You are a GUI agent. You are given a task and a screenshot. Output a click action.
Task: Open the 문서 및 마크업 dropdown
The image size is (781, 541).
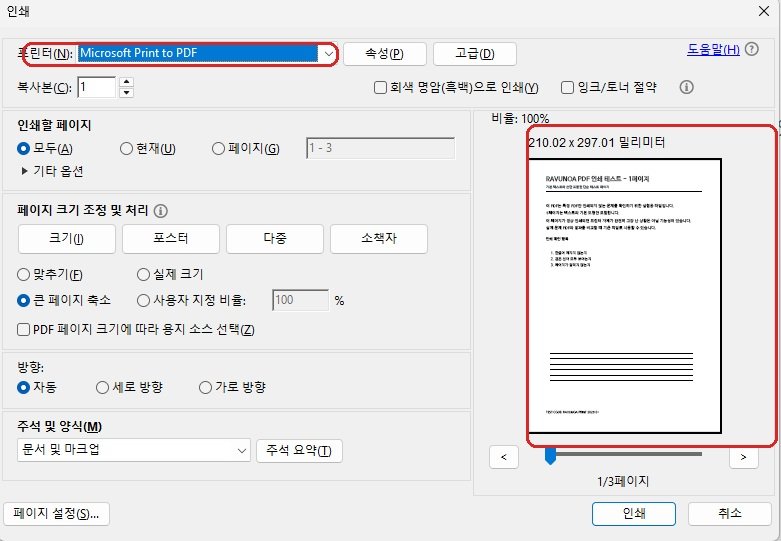click(133, 450)
